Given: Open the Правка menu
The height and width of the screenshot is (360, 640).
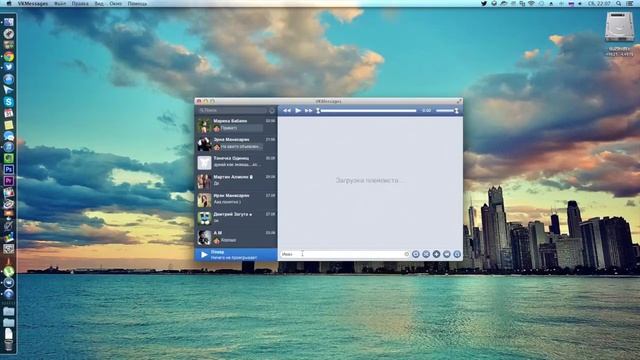Looking at the screenshot, I should point(80,3).
